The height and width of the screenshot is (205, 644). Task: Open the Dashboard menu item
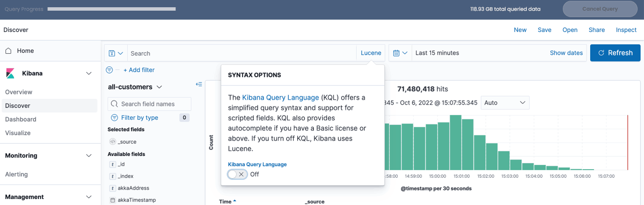(21, 119)
